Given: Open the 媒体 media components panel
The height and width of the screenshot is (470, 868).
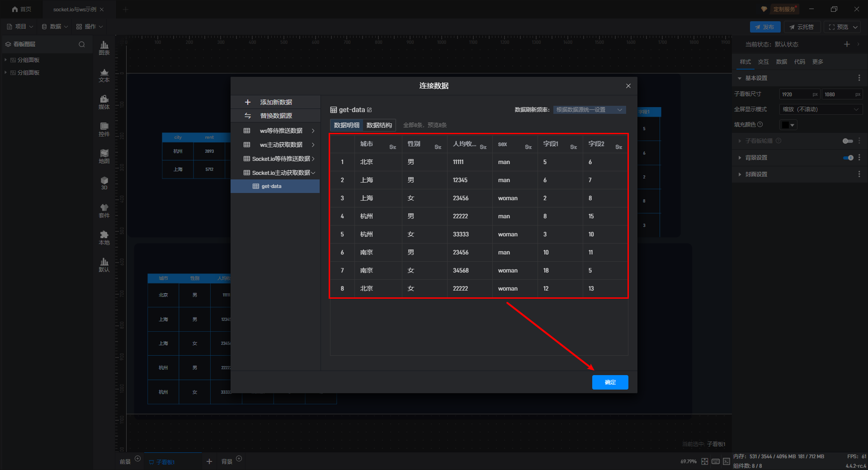Looking at the screenshot, I should (x=104, y=102).
